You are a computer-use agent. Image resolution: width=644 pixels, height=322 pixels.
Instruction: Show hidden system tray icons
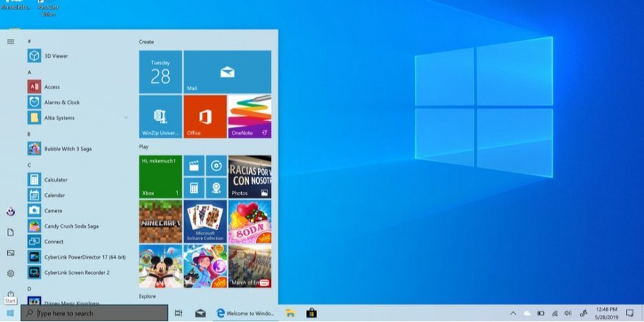513,313
